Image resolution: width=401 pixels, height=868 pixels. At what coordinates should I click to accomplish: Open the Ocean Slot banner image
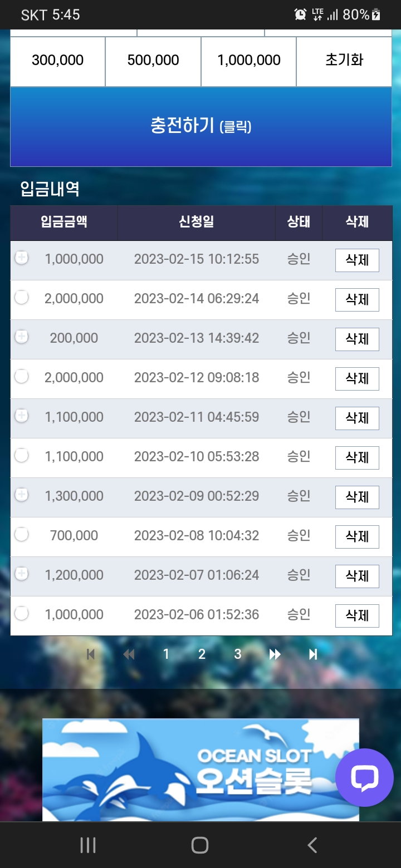point(200,770)
